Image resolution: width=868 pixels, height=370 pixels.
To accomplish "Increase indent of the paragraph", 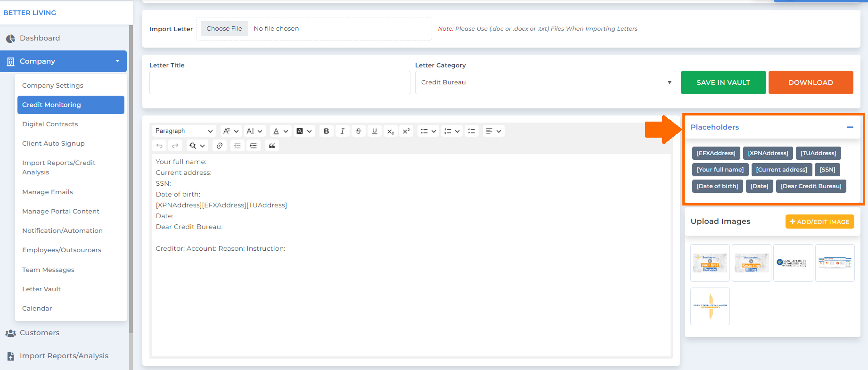I will point(254,146).
